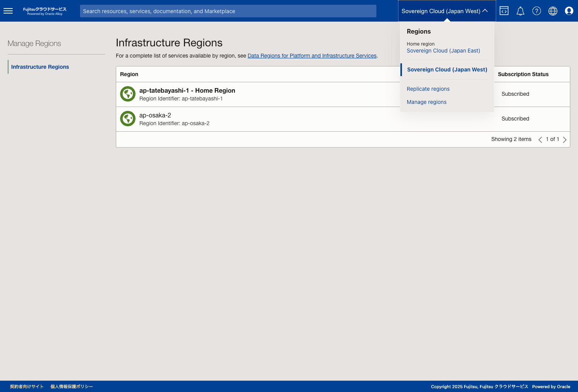This screenshot has height=392, width=578.
Task: Select Replicate regions from the menu
Action: 428,89
